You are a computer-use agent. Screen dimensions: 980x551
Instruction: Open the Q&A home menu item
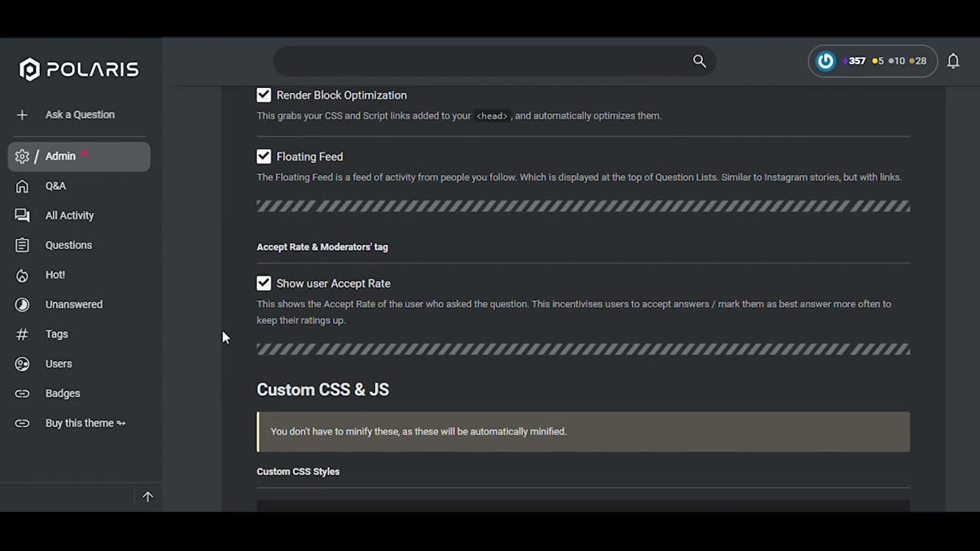(55, 186)
